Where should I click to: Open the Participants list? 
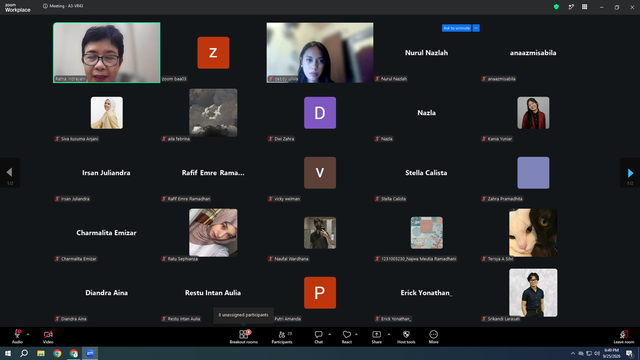(282, 337)
